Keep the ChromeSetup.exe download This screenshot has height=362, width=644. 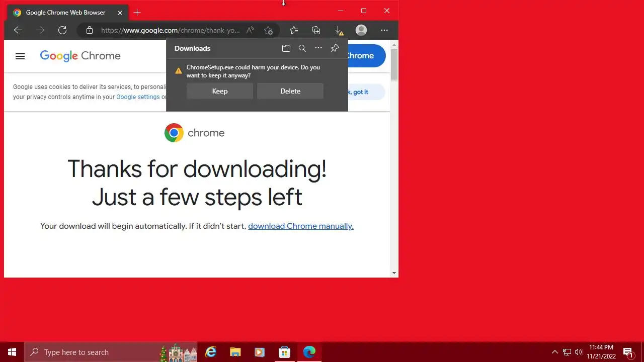tap(220, 91)
